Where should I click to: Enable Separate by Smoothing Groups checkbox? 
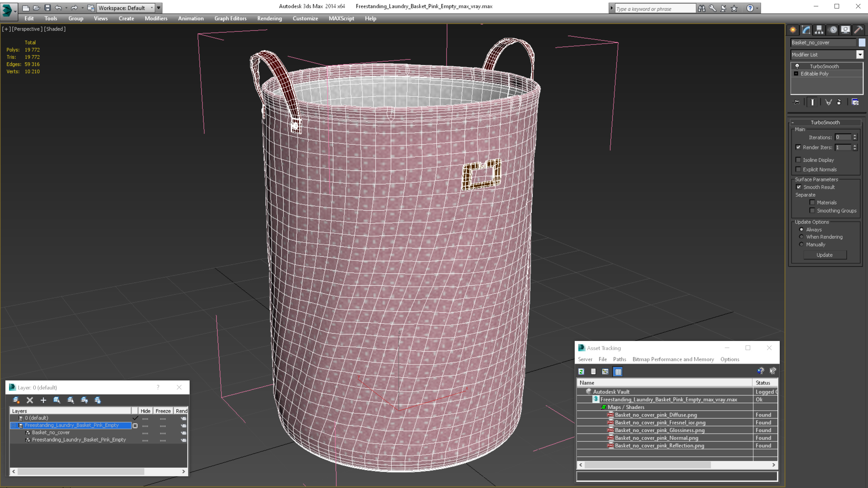point(812,211)
